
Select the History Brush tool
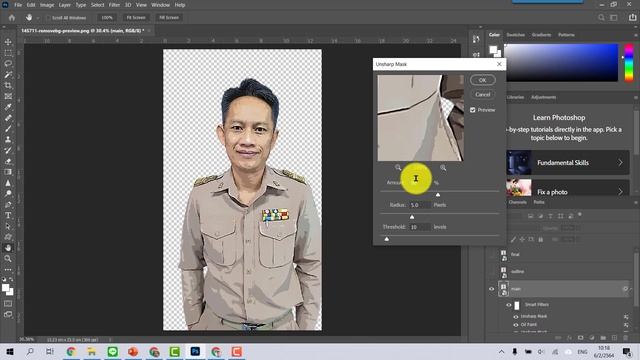coord(8,150)
